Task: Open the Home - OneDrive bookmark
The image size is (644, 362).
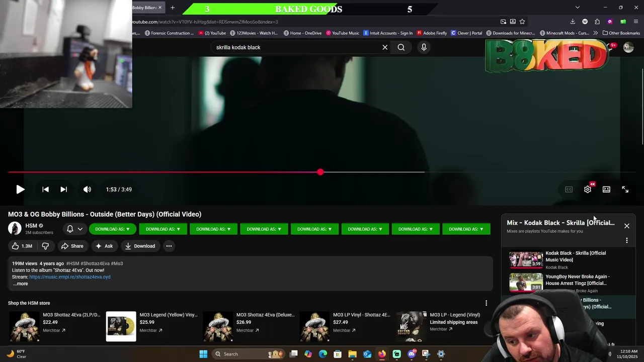Action: (x=302, y=33)
